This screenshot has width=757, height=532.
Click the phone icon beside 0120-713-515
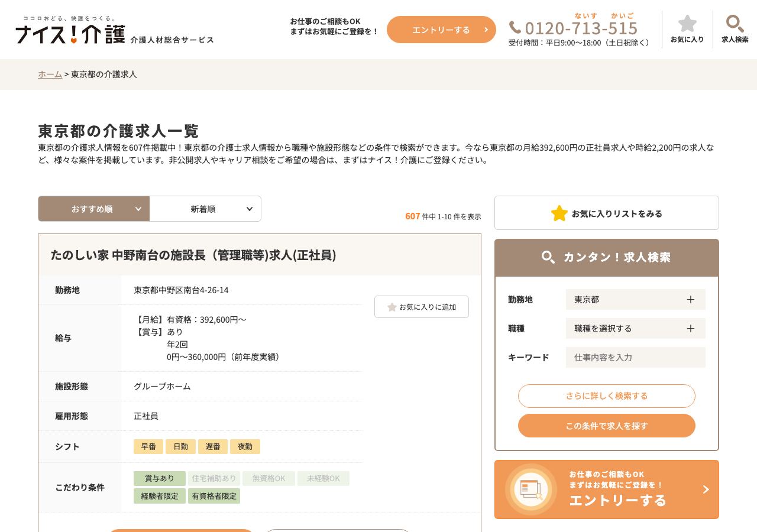pyautogui.click(x=515, y=27)
